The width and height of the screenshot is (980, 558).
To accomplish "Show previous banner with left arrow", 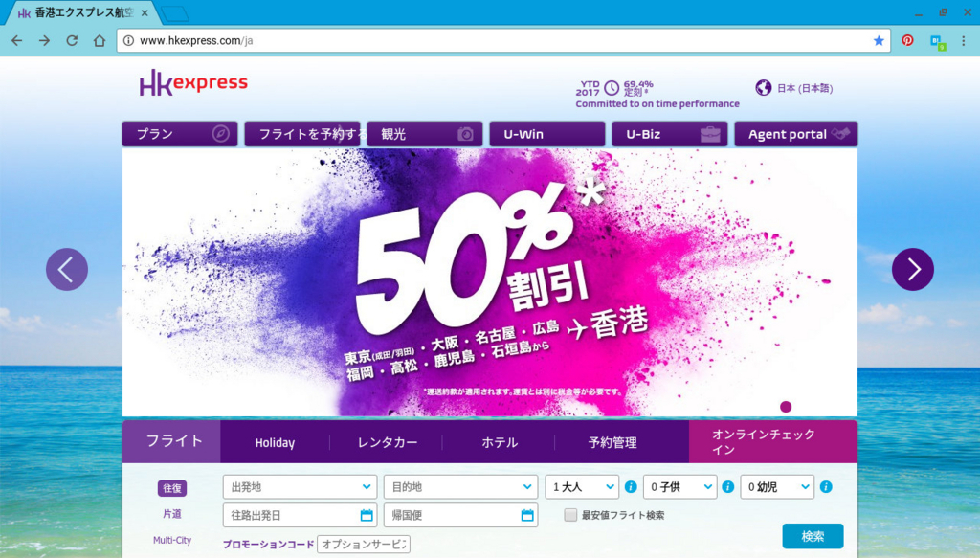I will (67, 269).
